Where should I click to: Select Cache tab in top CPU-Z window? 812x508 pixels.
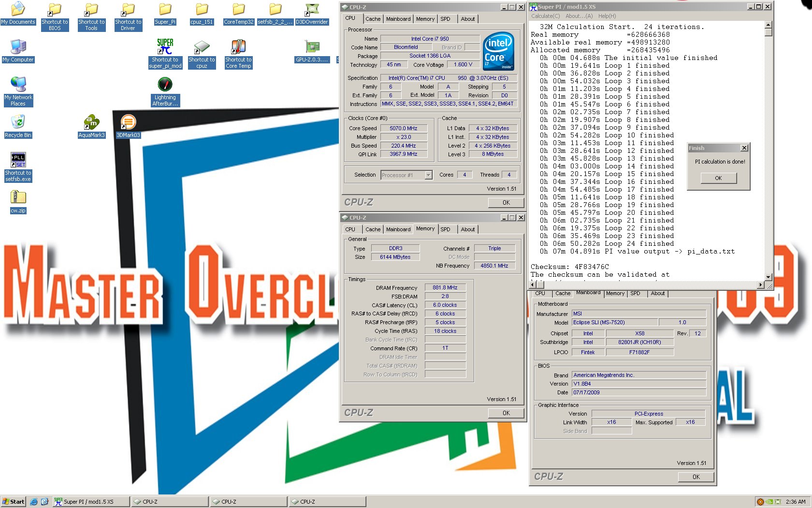[x=373, y=19]
